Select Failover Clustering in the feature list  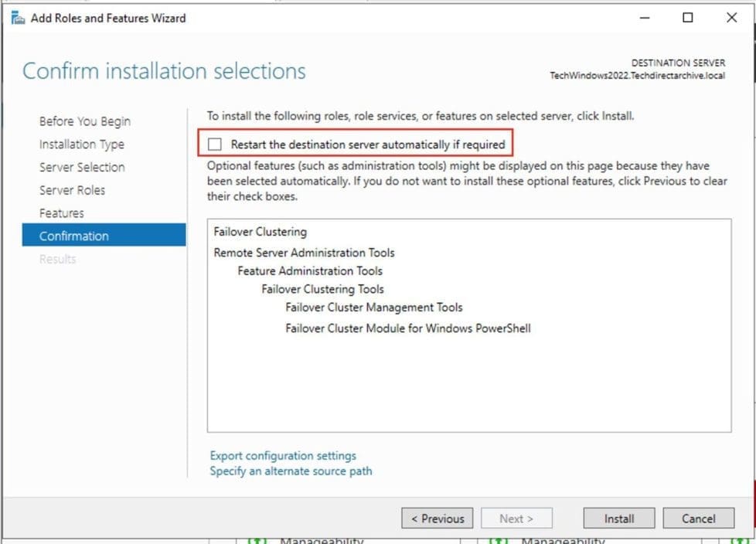click(260, 232)
